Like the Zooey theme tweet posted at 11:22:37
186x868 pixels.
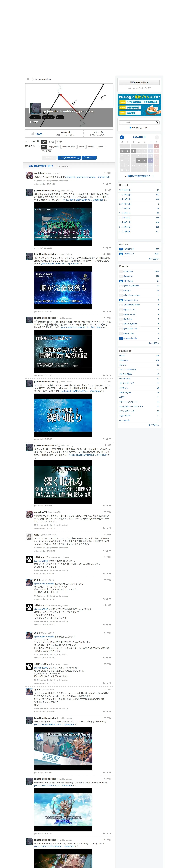[x=110, y=772]
